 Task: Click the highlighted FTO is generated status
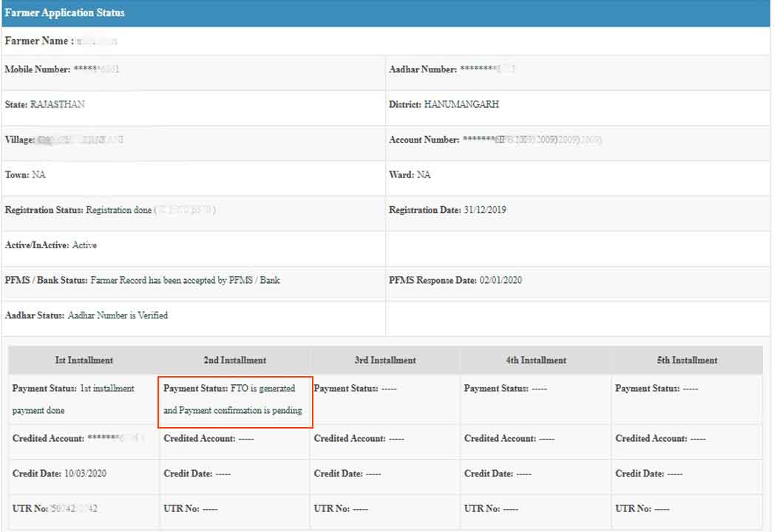tap(235, 400)
